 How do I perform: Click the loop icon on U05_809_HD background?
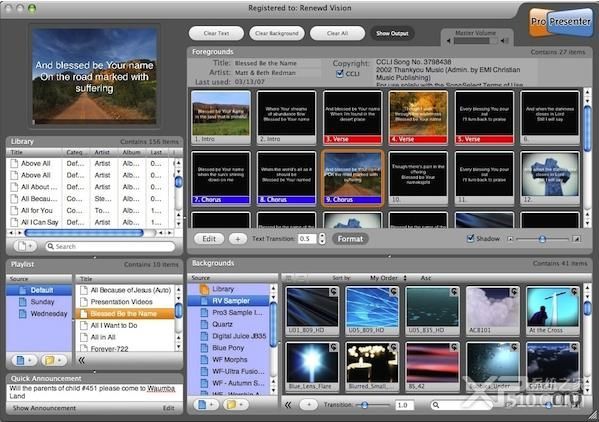[x=394, y=292]
